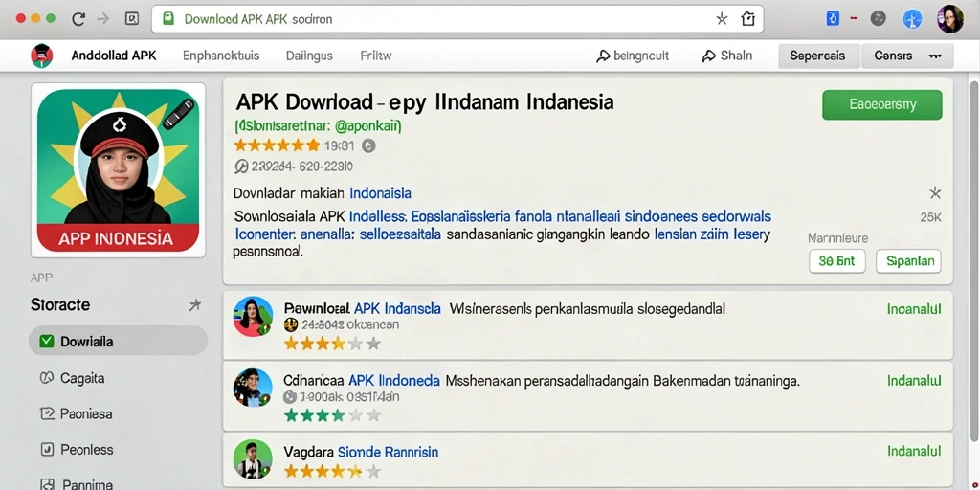This screenshot has width=980, height=490.
Task: Click the Anddollad APK site title
Action: (x=114, y=56)
